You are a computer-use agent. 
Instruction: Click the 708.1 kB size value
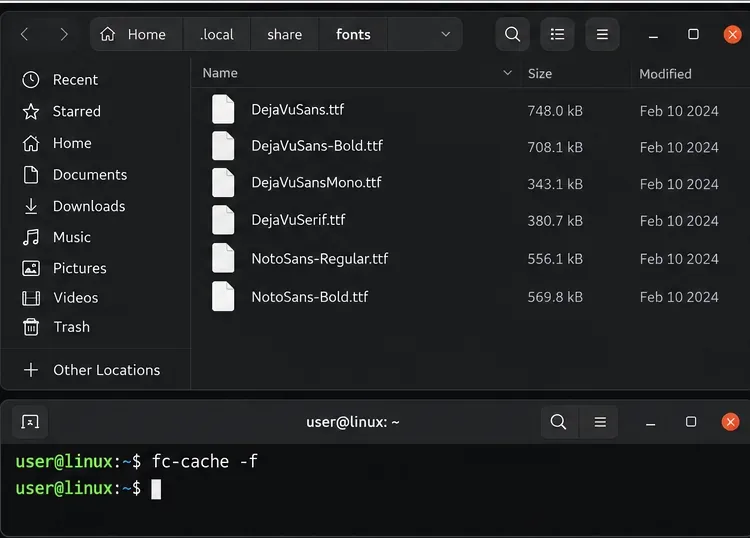pyautogui.click(x=555, y=147)
